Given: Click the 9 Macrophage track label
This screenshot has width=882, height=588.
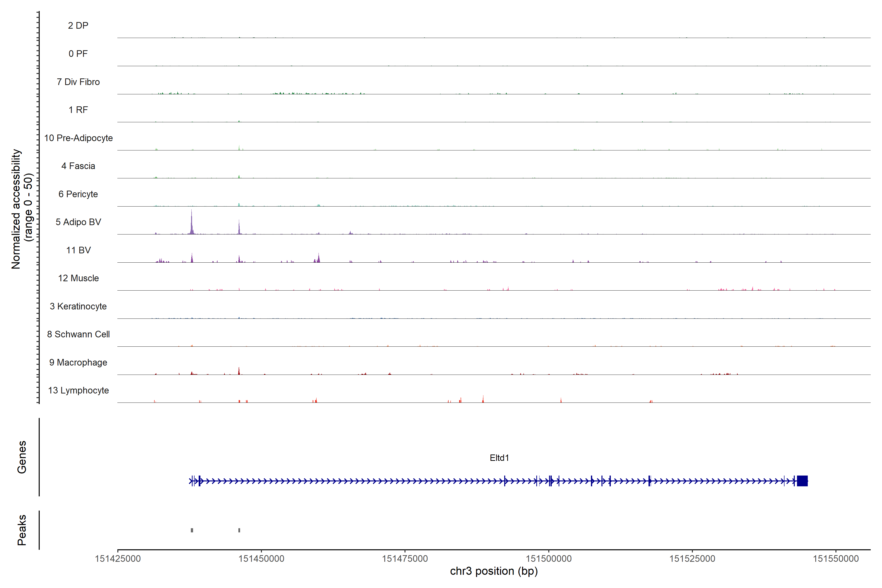Looking at the screenshot, I should 78,362.
